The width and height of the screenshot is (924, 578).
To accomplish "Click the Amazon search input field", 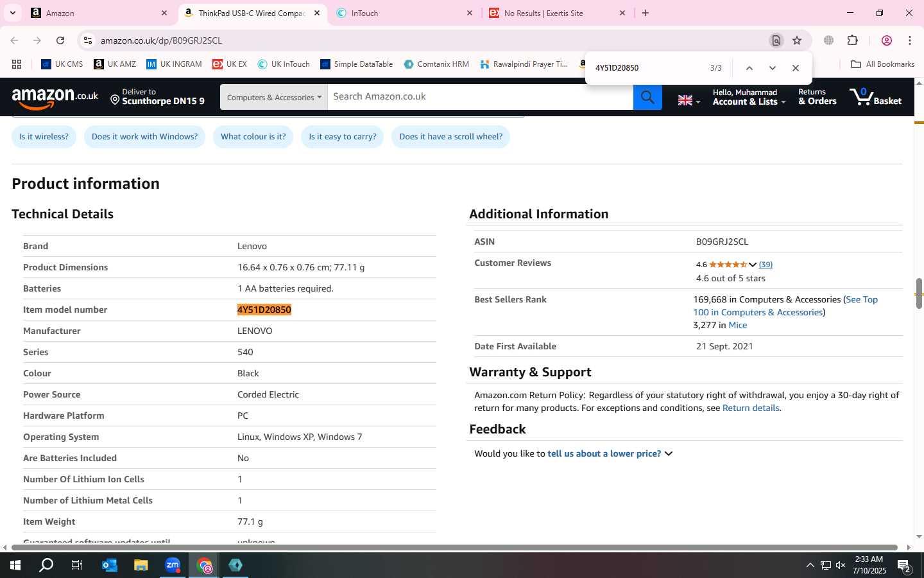I will [480, 97].
